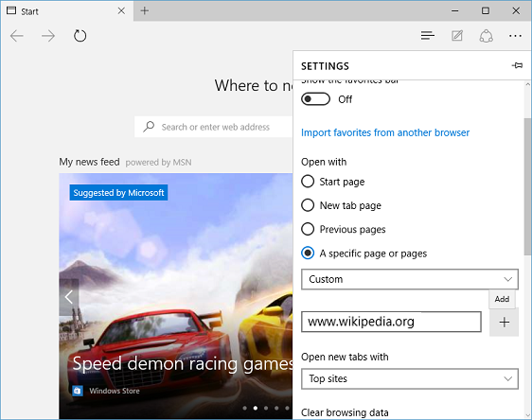Viewport: 532px width, 420px height.
Task: Click the www.wikipedia.org URL field
Action: (391, 322)
